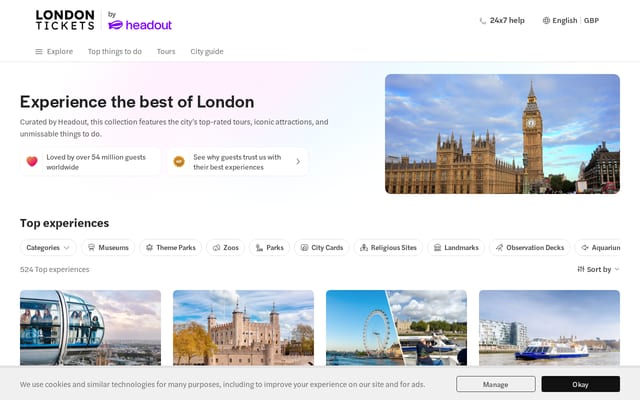Click the Zoos filter icon
Viewport: 640px width, 400px height.
[x=216, y=247]
